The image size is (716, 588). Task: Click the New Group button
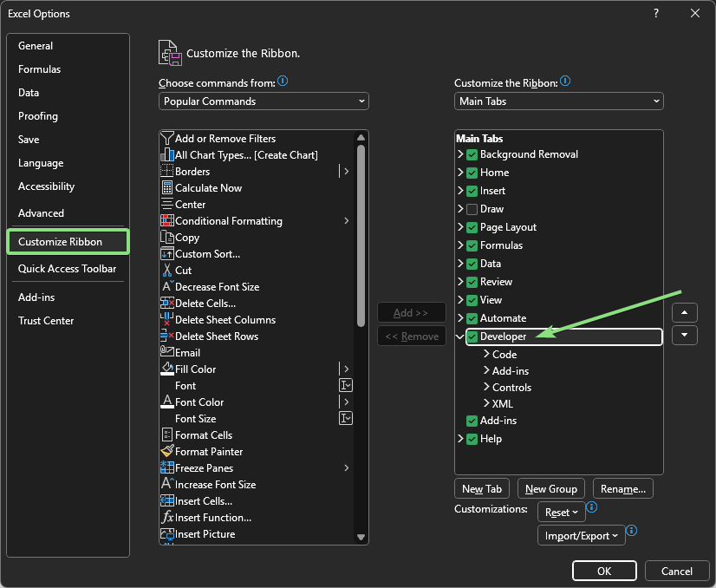pyautogui.click(x=551, y=488)
